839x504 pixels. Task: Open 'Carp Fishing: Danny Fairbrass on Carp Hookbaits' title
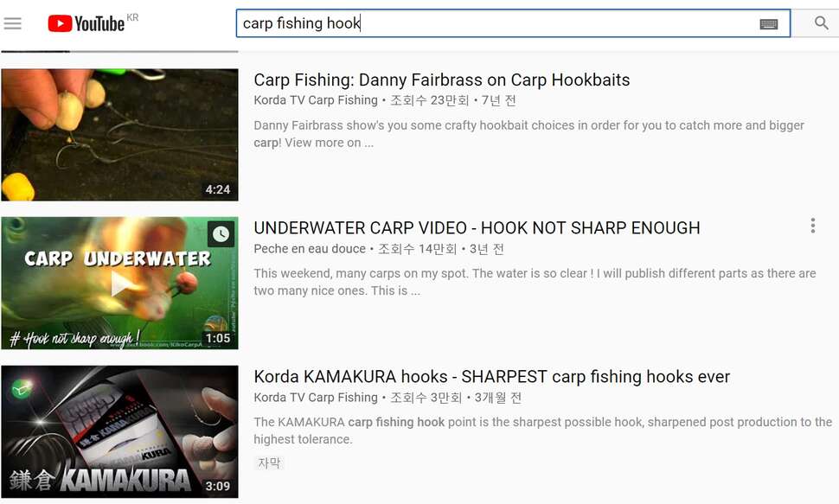pos(441,80)
